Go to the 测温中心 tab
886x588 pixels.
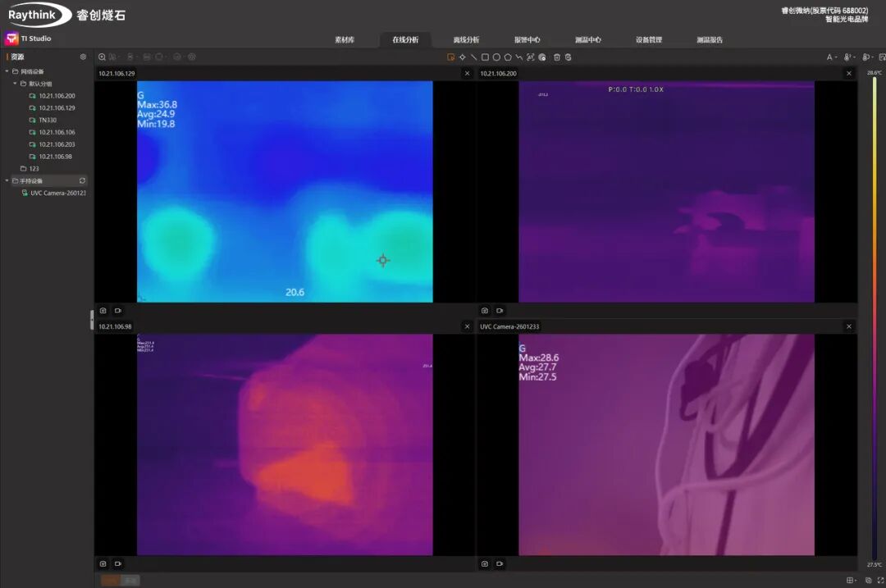coord(588,39)
